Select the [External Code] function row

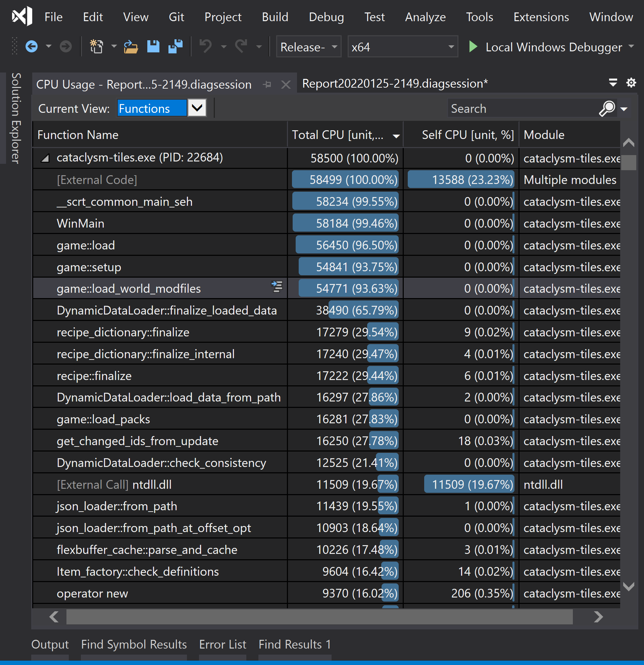coord(326,180)
